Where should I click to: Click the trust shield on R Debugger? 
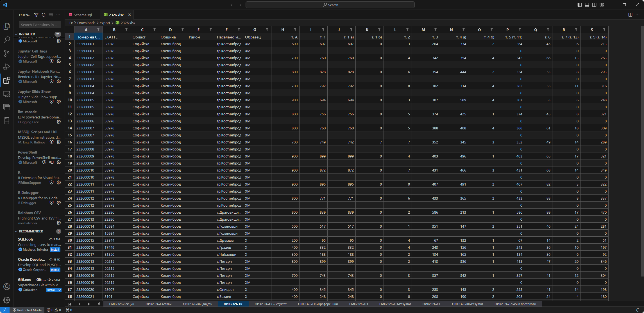click(x=51, y=203)
